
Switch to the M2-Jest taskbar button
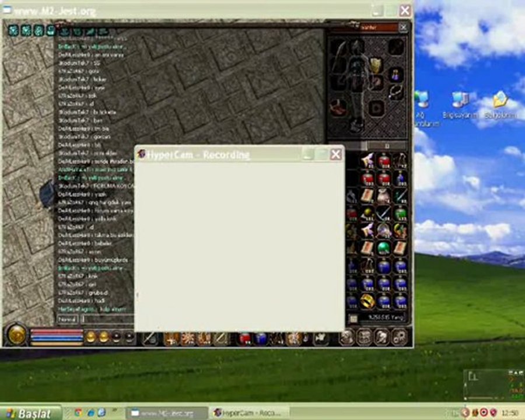click(x=166, y=412)
